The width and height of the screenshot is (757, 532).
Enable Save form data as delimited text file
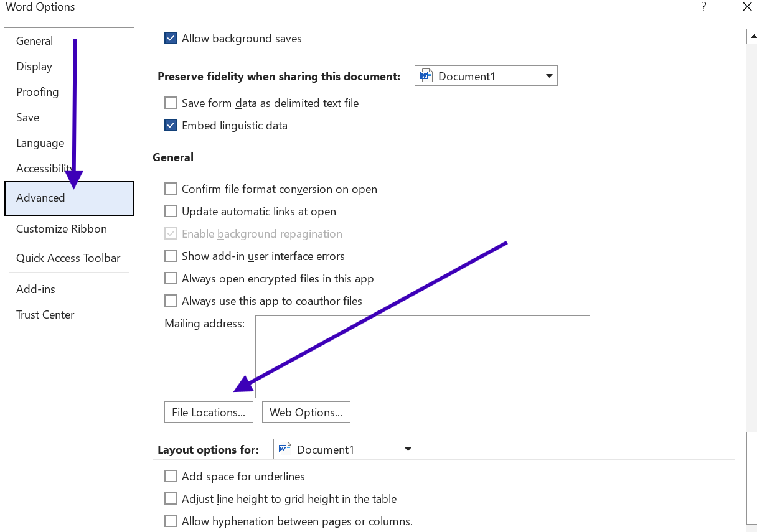click(x=171, y=103)
